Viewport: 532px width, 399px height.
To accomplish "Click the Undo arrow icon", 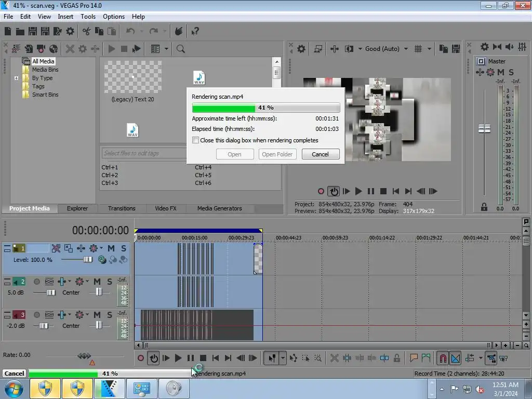I will (x=130, y=31).
